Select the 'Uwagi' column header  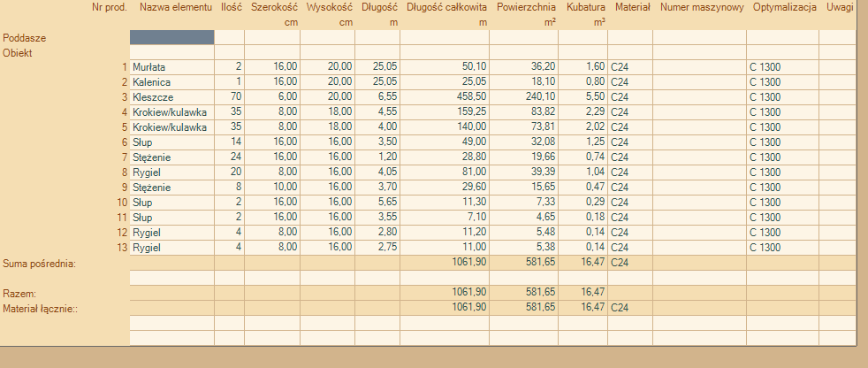coord(839,8)
